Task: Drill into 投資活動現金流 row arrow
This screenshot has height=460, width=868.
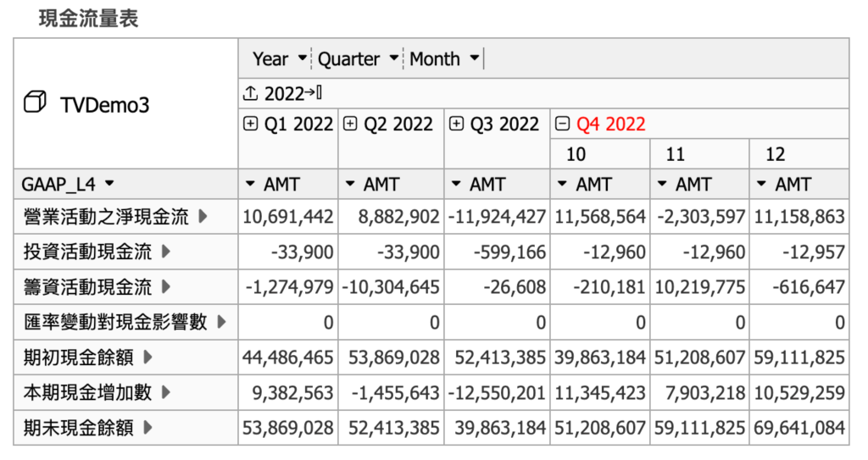Action: [166, 252]
